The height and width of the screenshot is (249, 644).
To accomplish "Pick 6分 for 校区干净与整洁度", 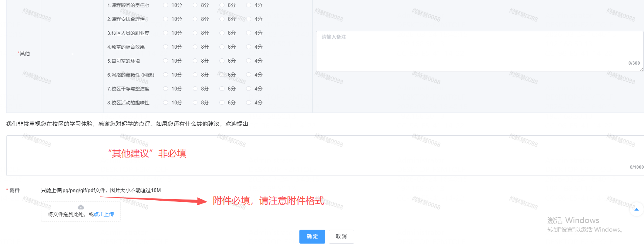I will point(222,89).
